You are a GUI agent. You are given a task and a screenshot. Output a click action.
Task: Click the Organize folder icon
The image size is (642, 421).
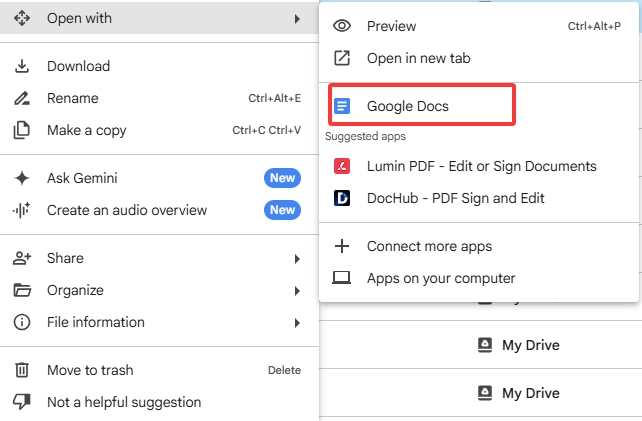pyautogui.click(x=22, y=290)
